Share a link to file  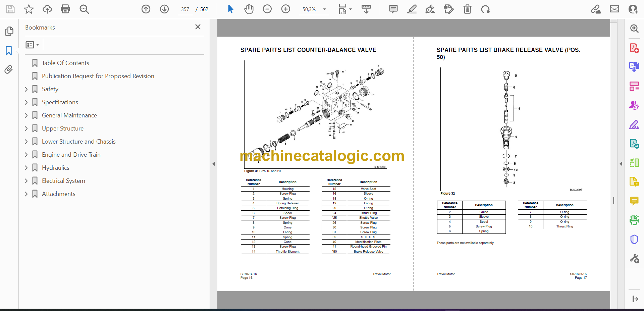coord(596,9)
